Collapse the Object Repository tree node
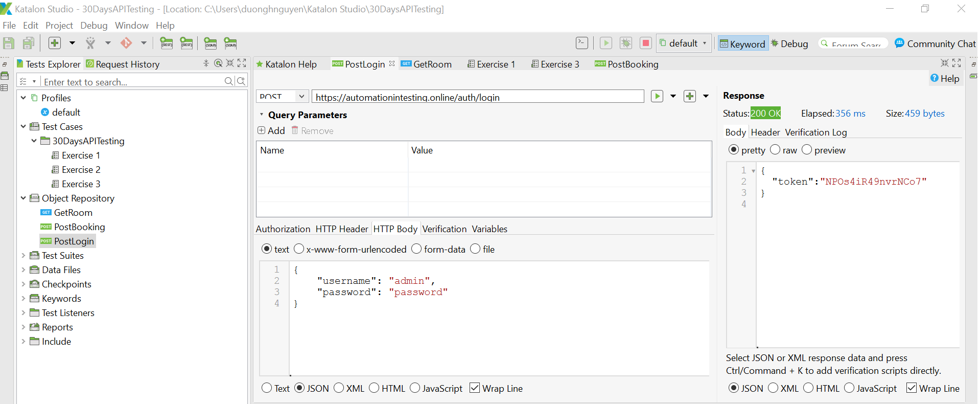 coord(23,198)
